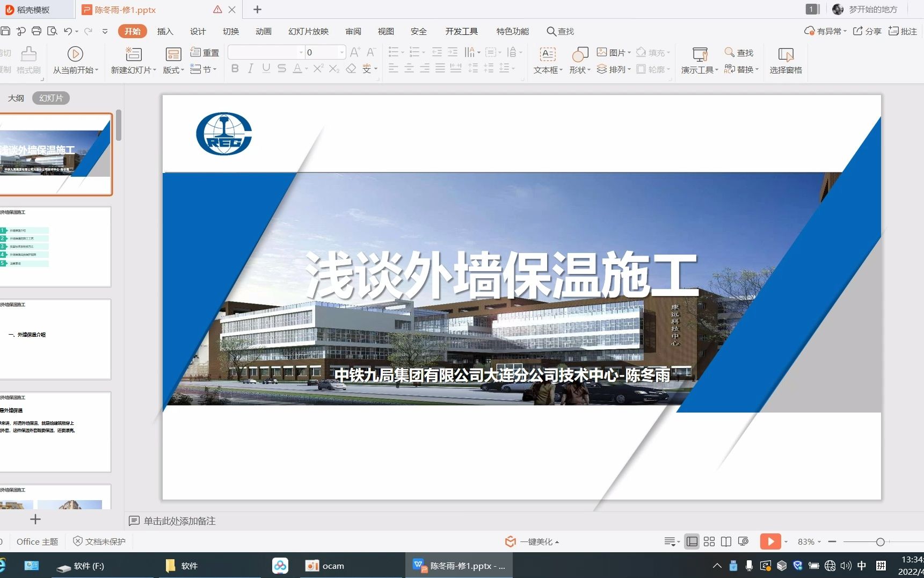The width and height of the screenshot is (924, 578).
Task: Click the volume icon in system tray
Action: click(846, 566)
